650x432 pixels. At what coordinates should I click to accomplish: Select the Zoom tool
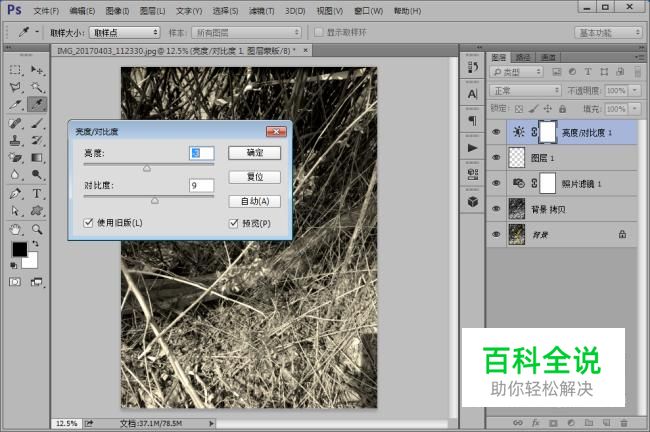point(37,229)
